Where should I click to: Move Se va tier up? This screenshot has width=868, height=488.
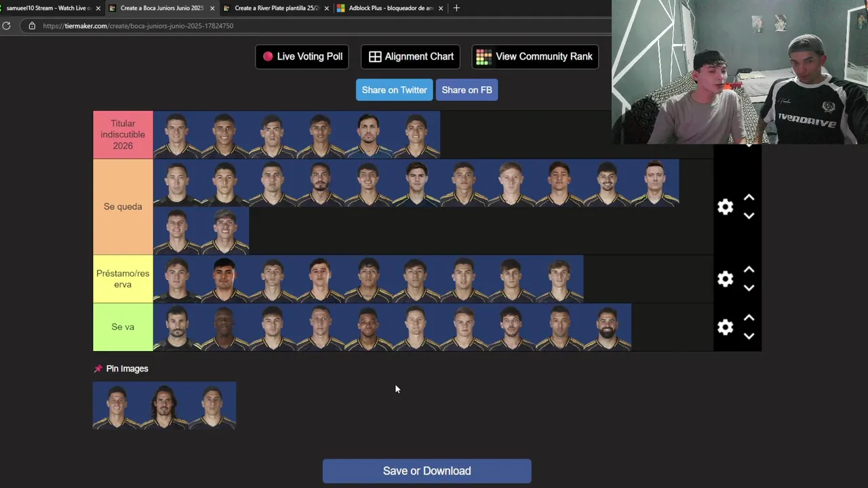pyautogui.click(x=749, y=318)
